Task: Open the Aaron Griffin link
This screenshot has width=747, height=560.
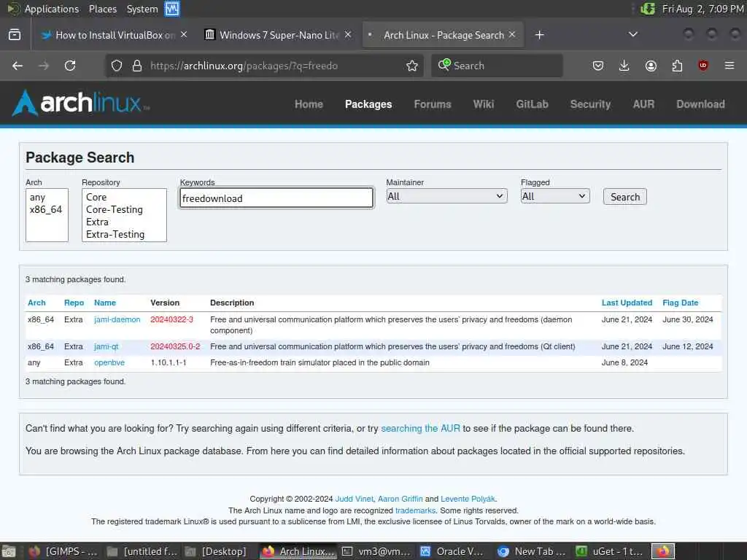Action: pyautogui.click(x=400, y=499)
